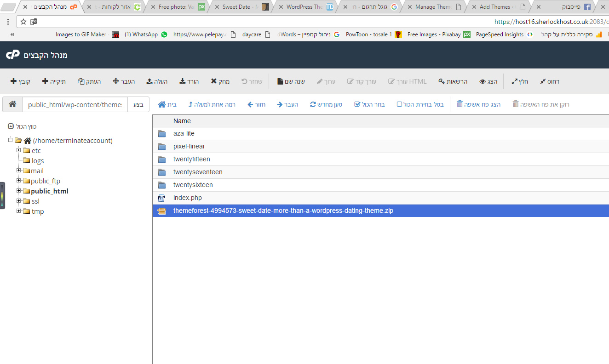Click the Select All (בחר הכול) checkbox
The width and height of the screenshot is (609, 364).
click(357, 104)
